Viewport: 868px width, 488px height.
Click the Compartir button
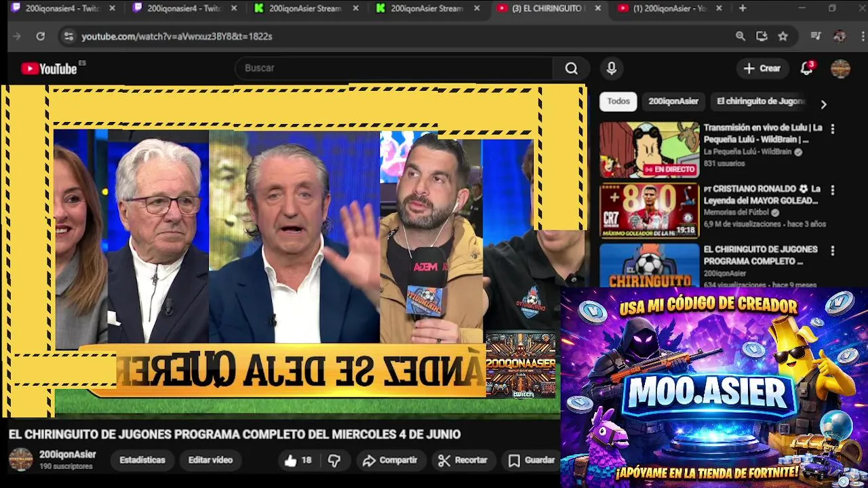click(x=390, y=460)
